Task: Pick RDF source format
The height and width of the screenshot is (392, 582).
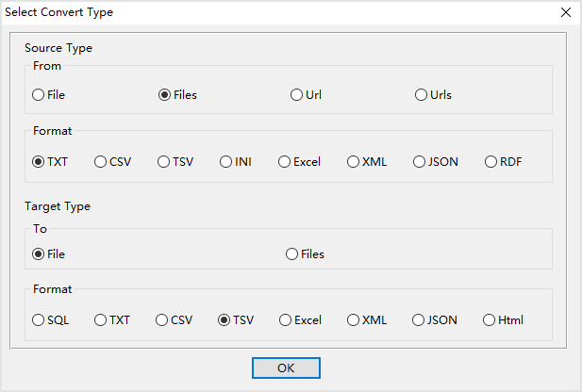Action: pos(491,161)
